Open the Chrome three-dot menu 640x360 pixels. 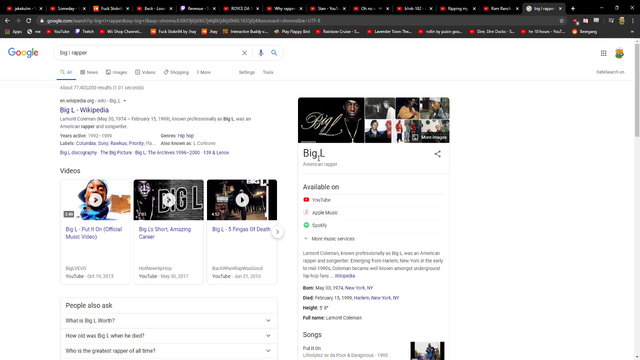pyautogui.click(x=633, y=20)
